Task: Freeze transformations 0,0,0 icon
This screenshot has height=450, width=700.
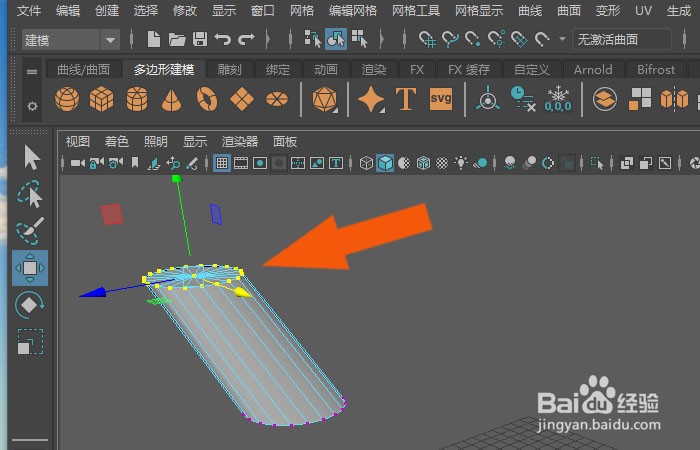Action: 558,99
